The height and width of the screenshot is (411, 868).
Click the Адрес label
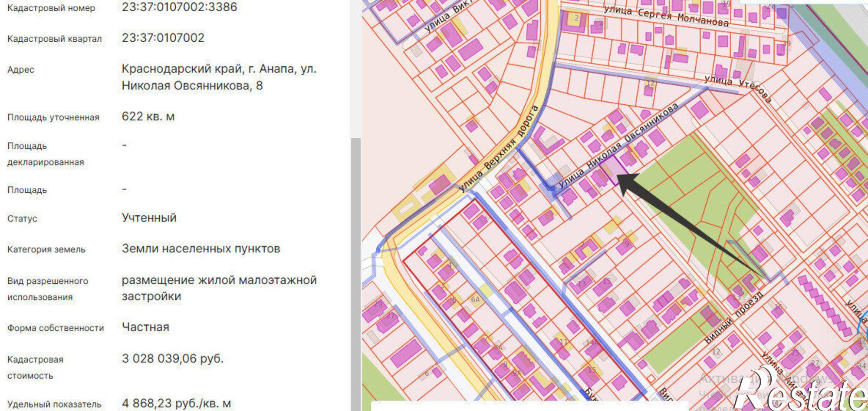pos(20,70)
